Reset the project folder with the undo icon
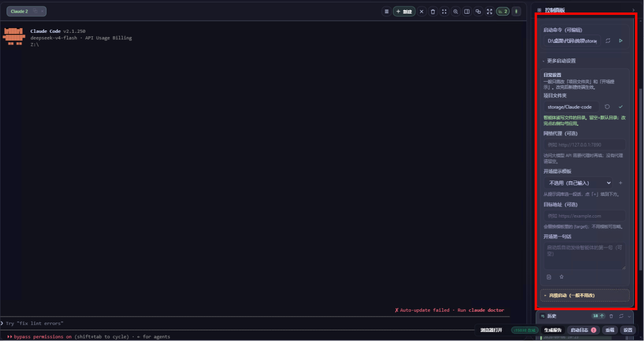644x341 pixels. [x=607, y=107]
